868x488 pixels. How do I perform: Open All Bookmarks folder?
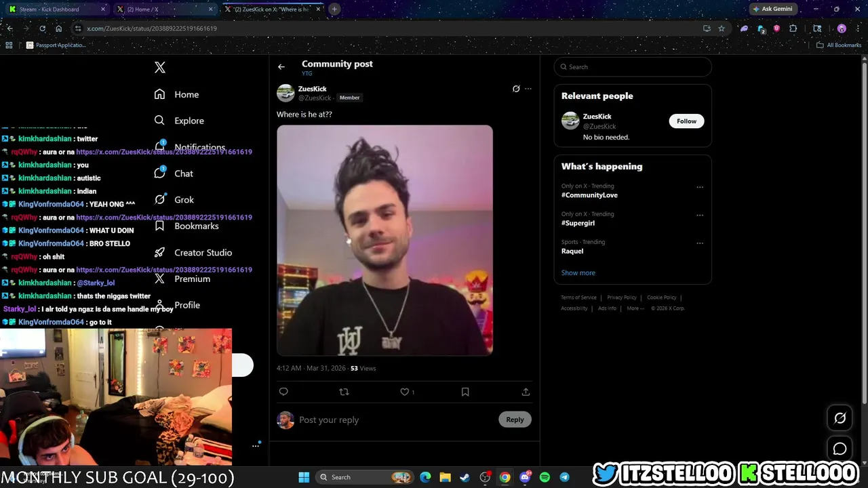[839, 45]
